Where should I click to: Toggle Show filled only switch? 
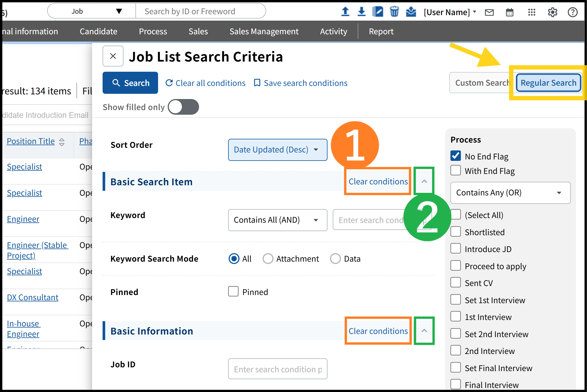tap(183, 107)
